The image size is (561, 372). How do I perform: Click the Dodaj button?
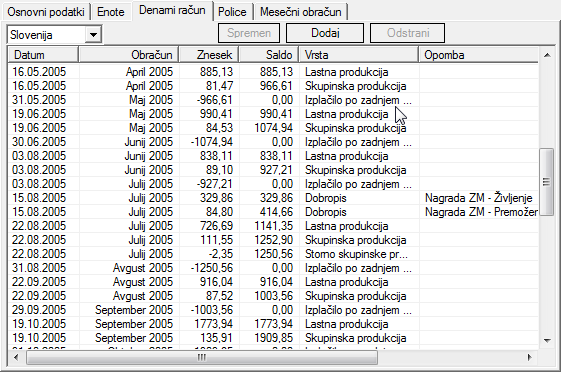click(325, 33)
